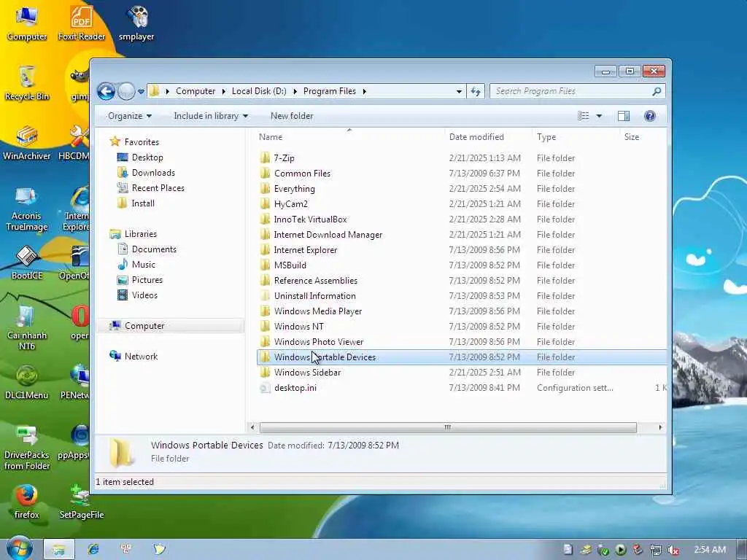Select Install folder in Favorites
This screenshot has height=560, width=747.
point(142,203)
